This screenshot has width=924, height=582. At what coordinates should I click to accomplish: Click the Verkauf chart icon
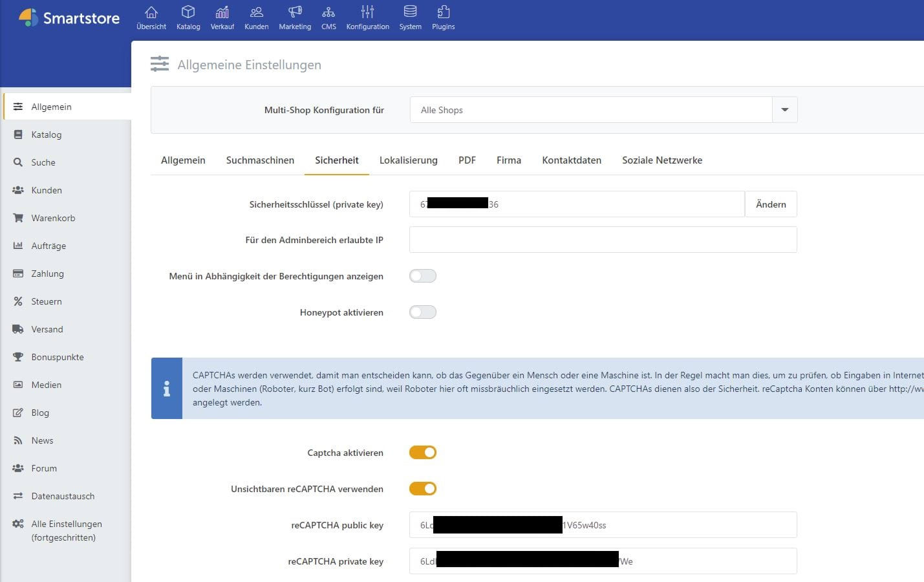pos(222,12)
